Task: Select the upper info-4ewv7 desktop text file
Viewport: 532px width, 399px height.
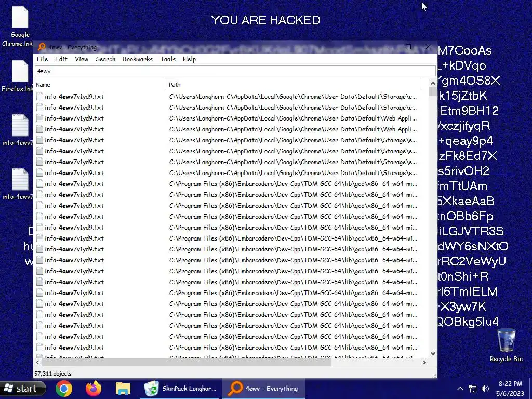Action: pyautogui.click(x=18, y=130)
